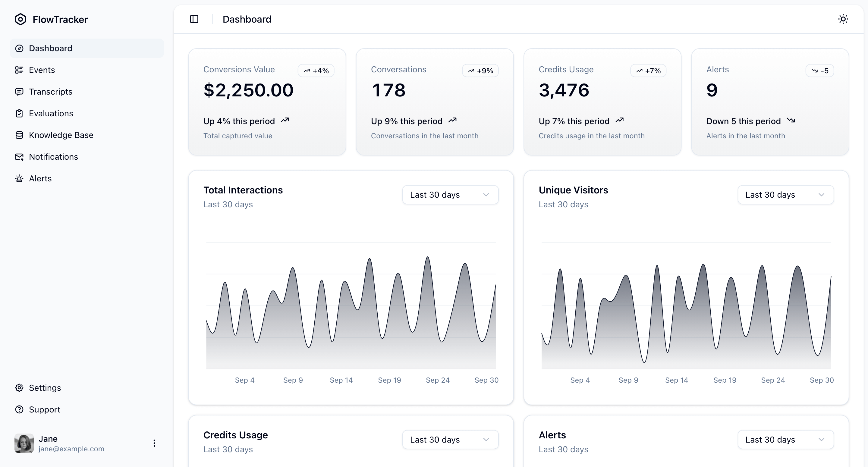Screen dimensions: 868x467
Task: Click the +4% Conversions Value trend badge
Action: point(316,71)
